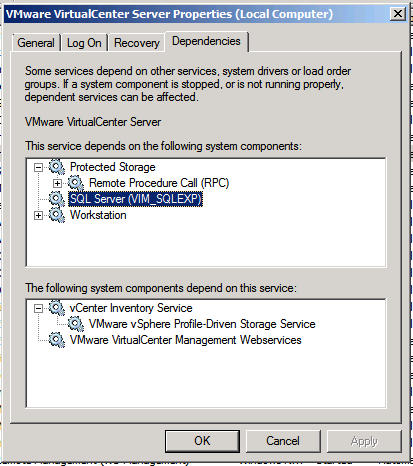The height and width of the screenshot is (466, 413).
Task: Go to the Recovery tab
Action: 137,43
